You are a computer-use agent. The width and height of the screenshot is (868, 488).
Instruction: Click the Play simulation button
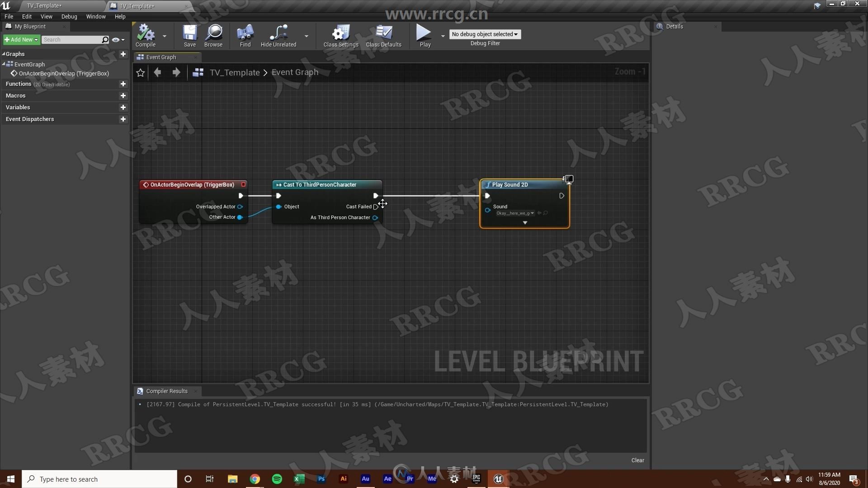[x=425, y=34]
